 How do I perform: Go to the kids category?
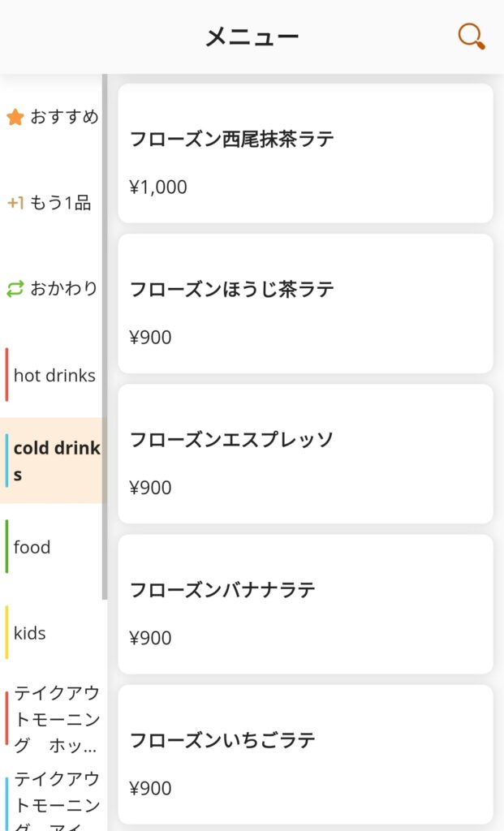coord(30,633)
